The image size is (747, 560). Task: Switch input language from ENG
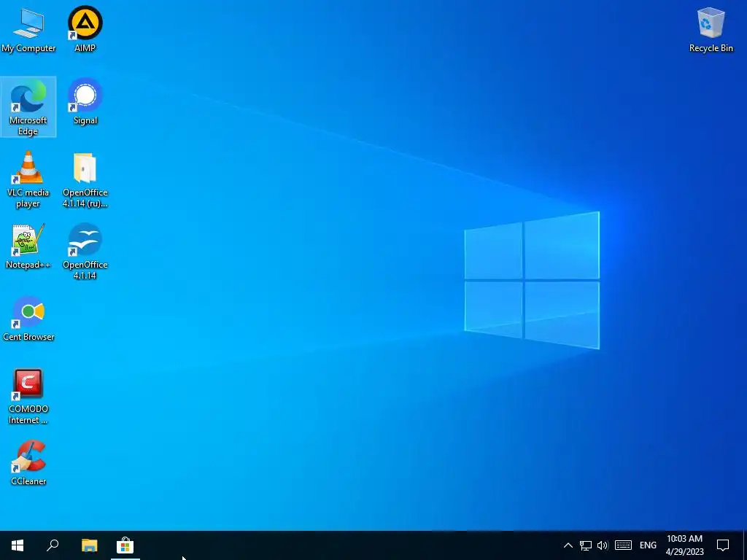tap(648, 545)
